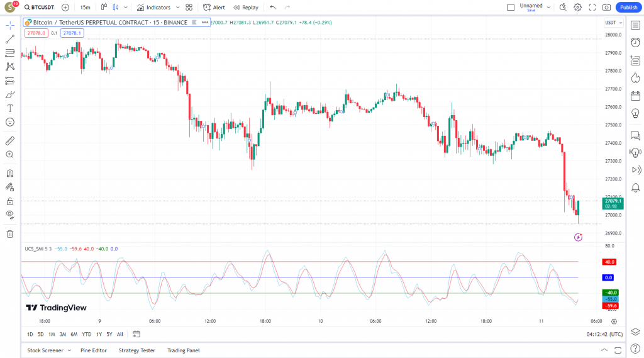Open the ideas lightbulb icon
The height and width of the screenshot is (358, 644).
[635, 113]
